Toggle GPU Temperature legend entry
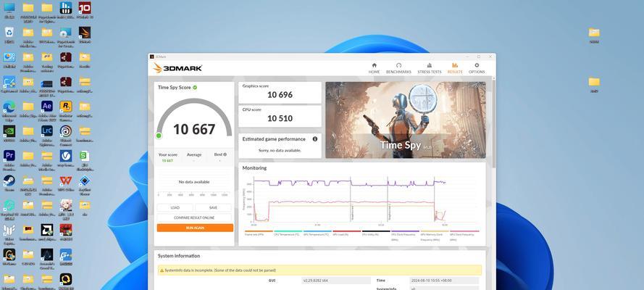644x290 pixels. (317, 233)
